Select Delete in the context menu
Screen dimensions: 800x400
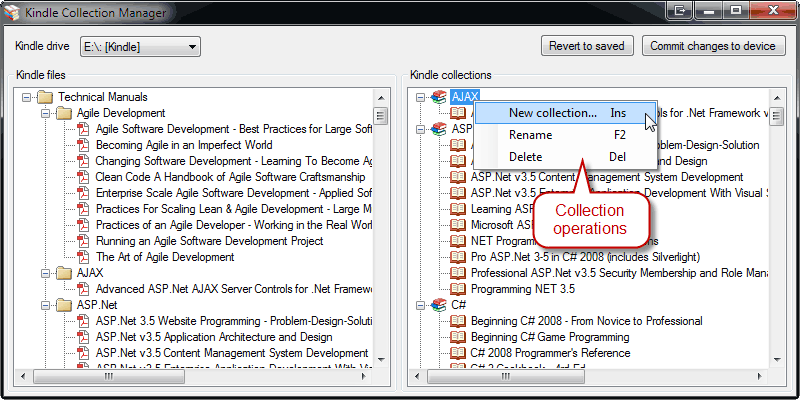click(x=526, y=157)
